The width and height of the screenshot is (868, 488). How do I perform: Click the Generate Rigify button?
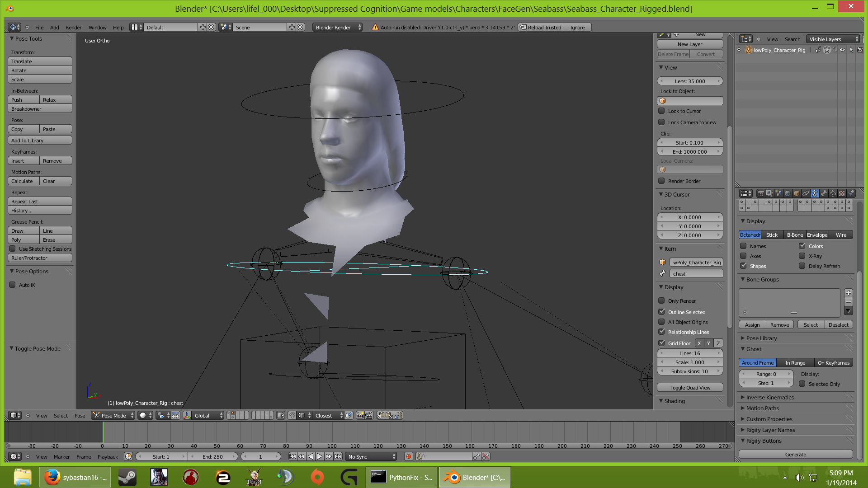(796, 454)
